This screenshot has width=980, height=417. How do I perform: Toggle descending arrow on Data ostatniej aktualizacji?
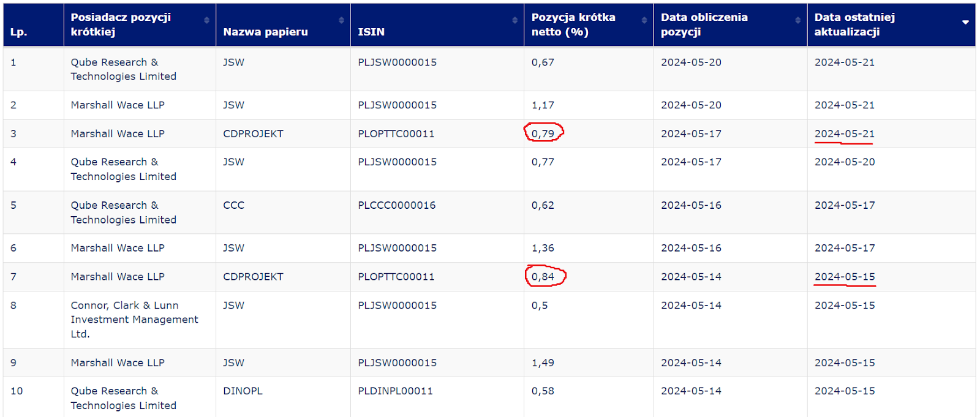[965, 23]
